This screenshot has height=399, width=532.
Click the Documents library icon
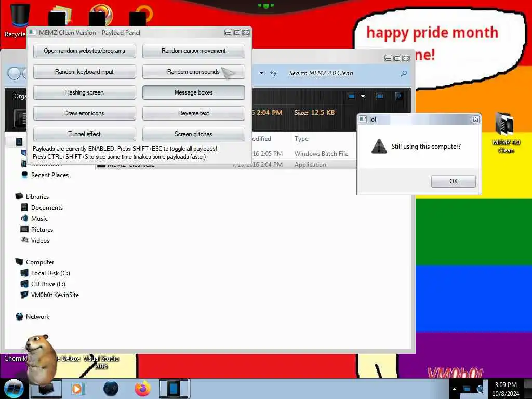pos(24,208)
